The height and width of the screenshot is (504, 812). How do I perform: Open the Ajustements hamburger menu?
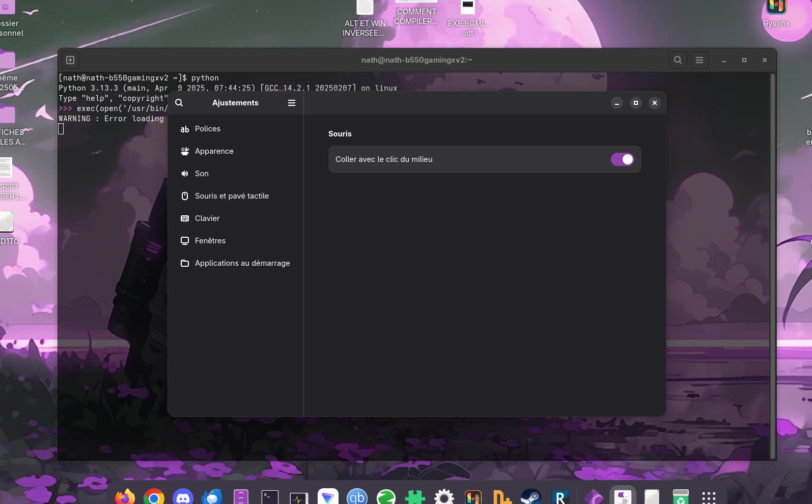coord(292,103)
